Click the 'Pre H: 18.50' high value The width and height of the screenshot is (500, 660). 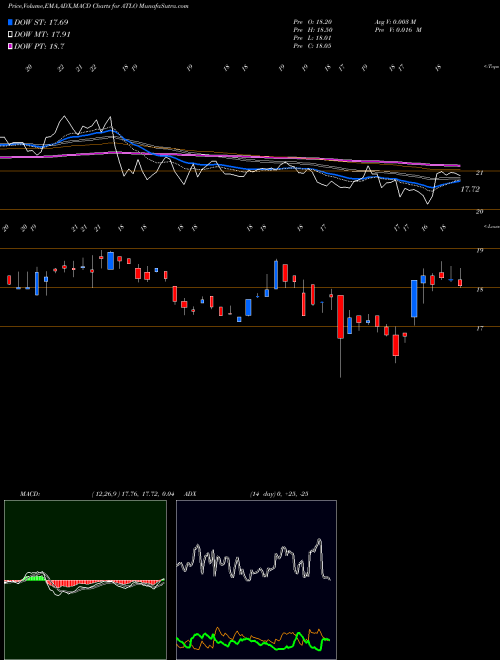(313, 30)
